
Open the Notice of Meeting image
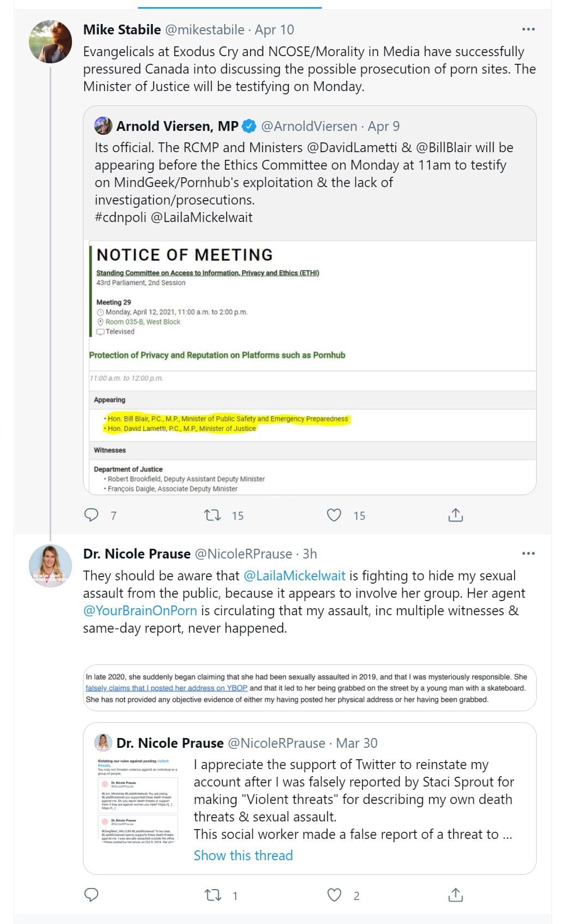click(x=310, y=367)
